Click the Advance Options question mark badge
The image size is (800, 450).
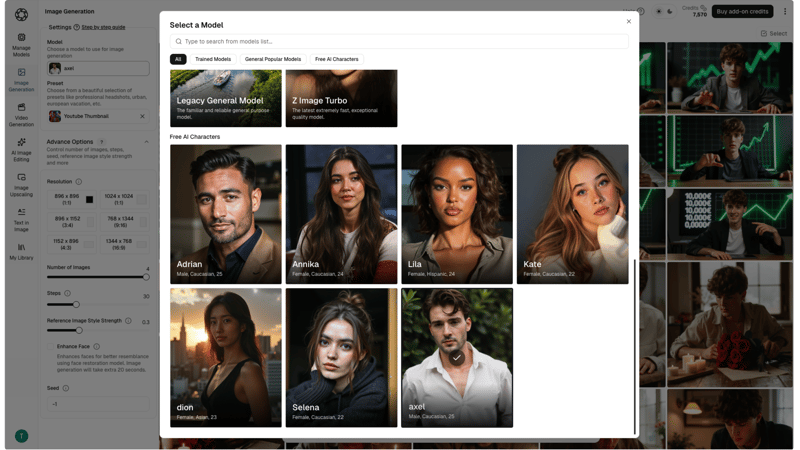point(102,142)
